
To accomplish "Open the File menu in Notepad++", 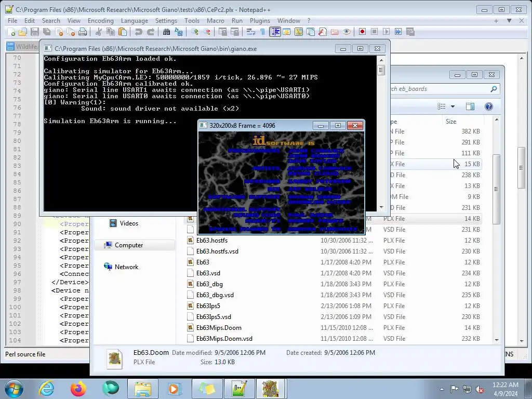I will pos(12,21).
